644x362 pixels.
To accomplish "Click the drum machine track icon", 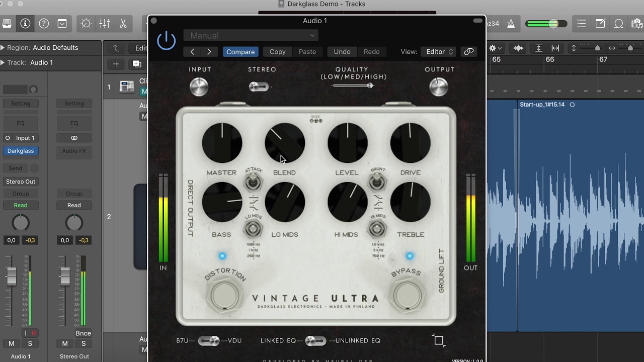I will coord(127,86).
